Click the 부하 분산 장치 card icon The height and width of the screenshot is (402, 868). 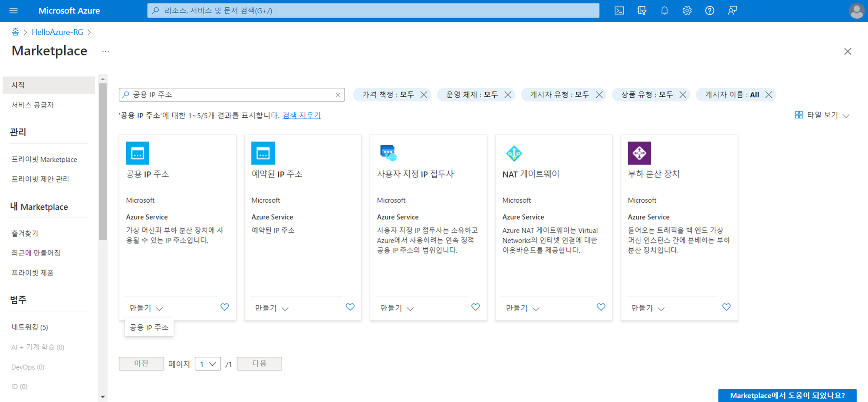click(639, 153)
